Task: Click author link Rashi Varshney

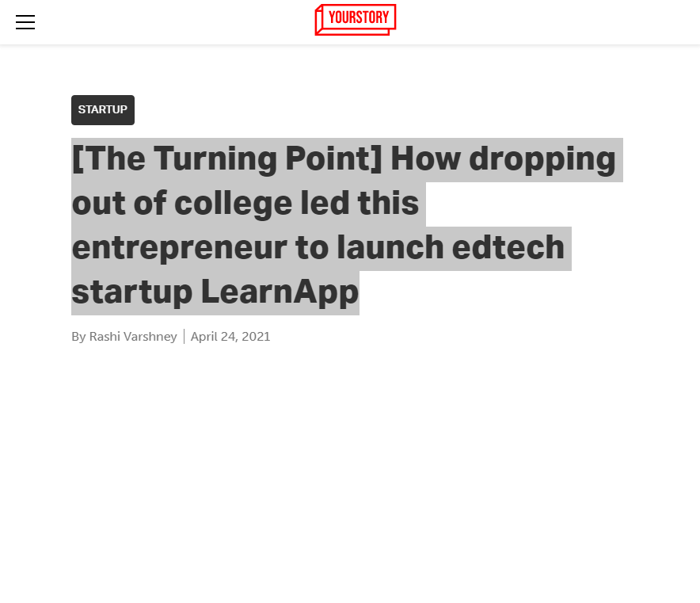Action: click(133, 336)
